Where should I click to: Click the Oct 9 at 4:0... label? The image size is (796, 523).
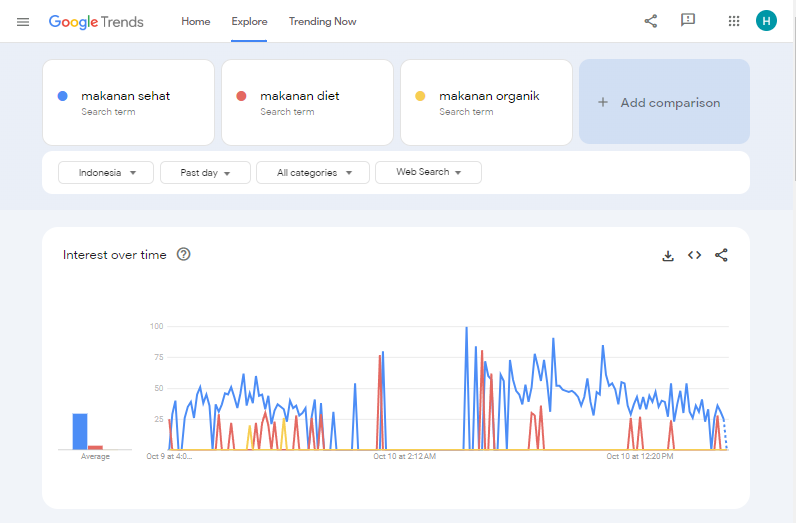click(x=169, y=456)
